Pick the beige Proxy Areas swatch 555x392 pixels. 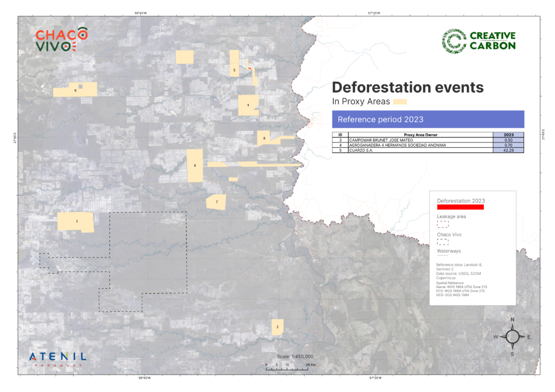click(400, 101)
